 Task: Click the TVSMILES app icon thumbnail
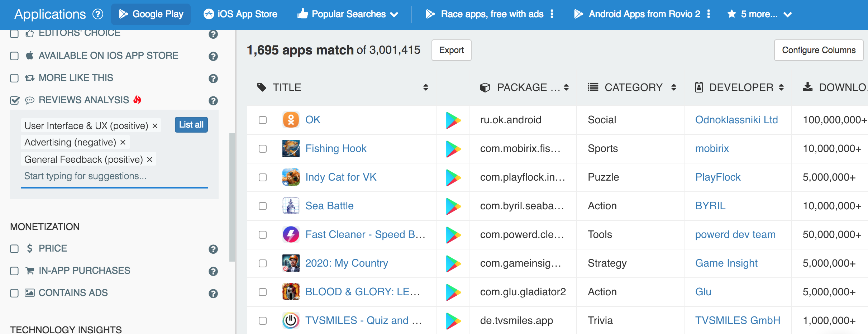pos(291,320)
